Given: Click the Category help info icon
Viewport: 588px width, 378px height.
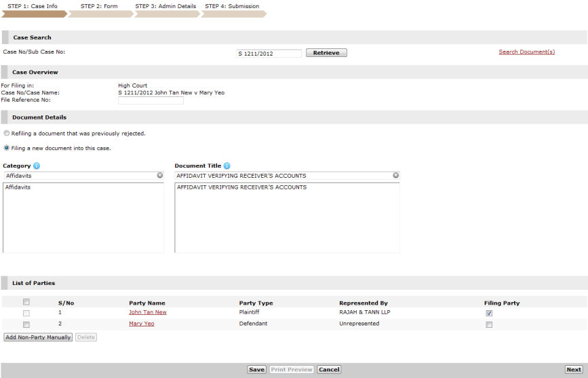Looking at the screenshot, I should click(x=37, y=166).
